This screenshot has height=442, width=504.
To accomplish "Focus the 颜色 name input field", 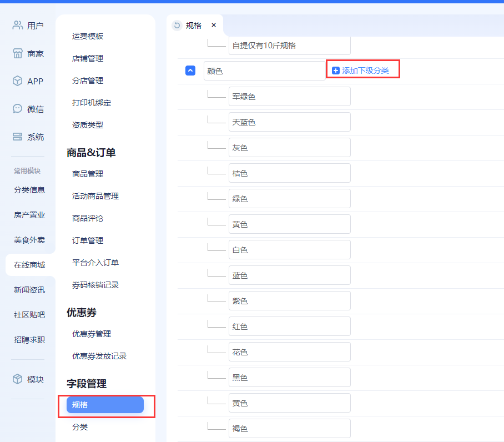I will pos(265,71).
